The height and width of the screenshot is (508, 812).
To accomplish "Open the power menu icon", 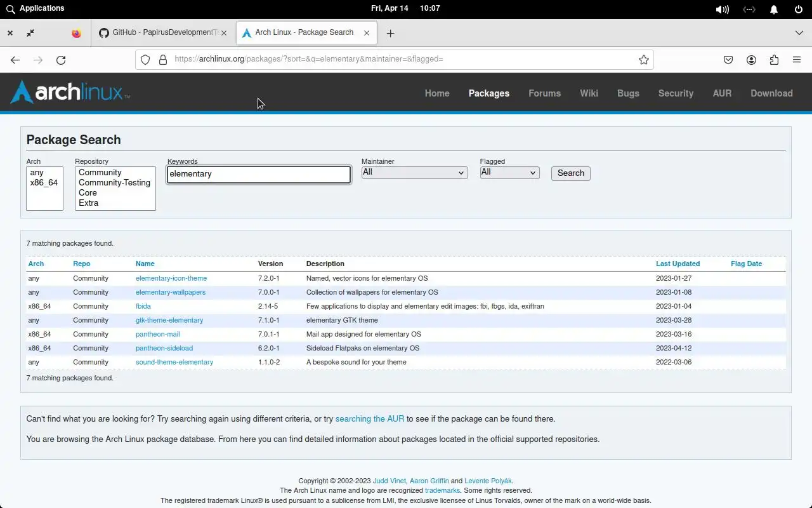I will click(x=799, y=10).
